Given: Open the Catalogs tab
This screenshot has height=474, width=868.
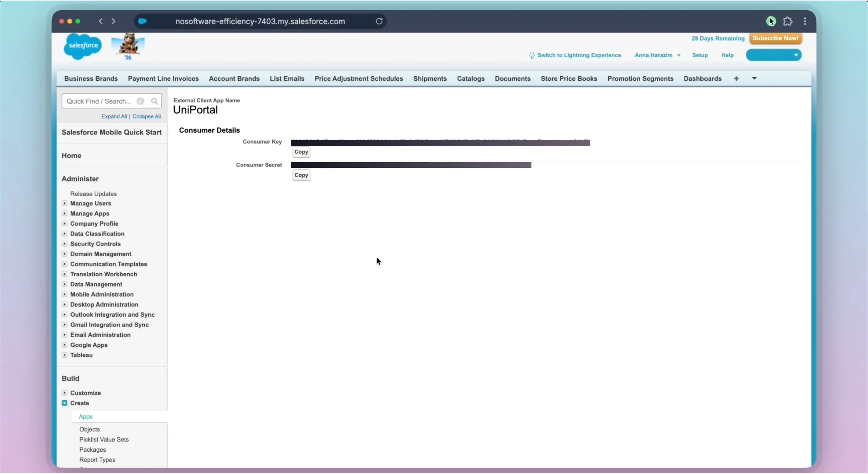Looking at the screenshot, I should tap(471, 79).
